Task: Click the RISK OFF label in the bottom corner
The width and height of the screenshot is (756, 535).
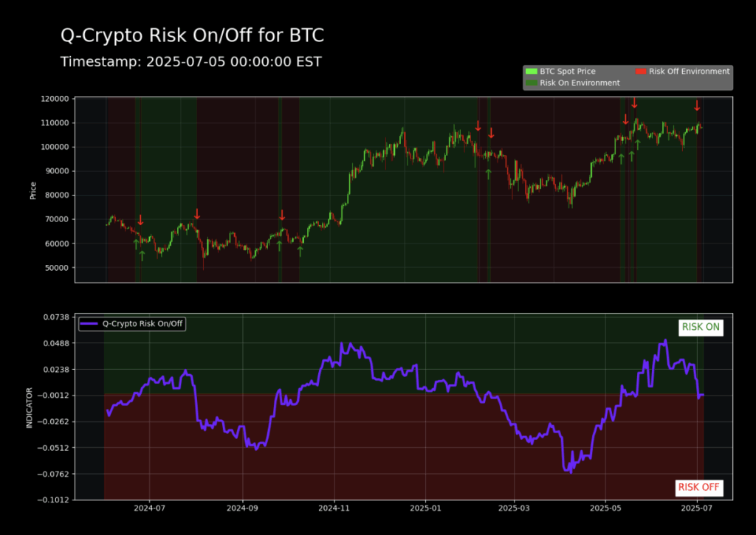Action: point(698,487)
